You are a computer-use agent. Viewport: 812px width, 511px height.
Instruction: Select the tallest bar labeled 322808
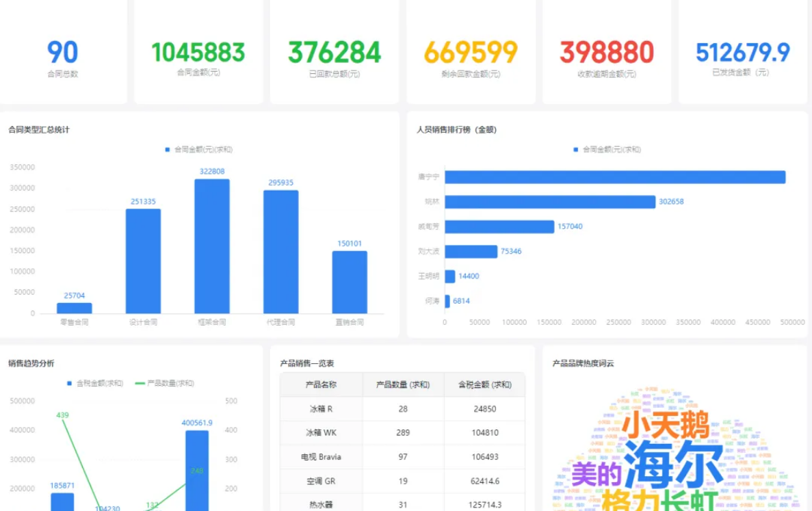(x=212, y=246)
